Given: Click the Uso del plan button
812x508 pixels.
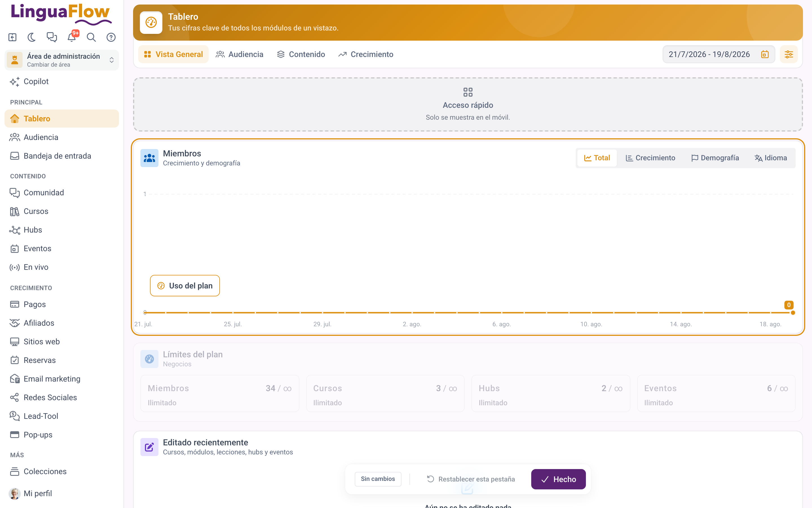Looking at the screenshot, I should tap(185, 286).
